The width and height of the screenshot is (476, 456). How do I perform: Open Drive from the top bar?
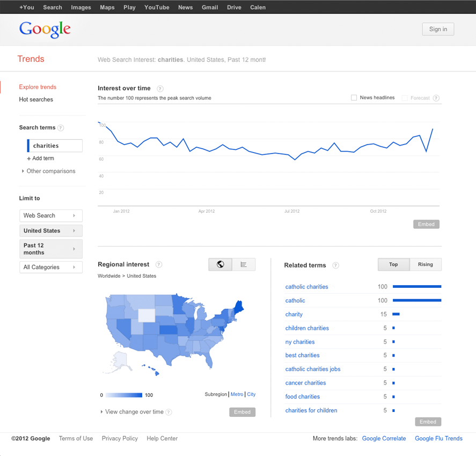234,8
